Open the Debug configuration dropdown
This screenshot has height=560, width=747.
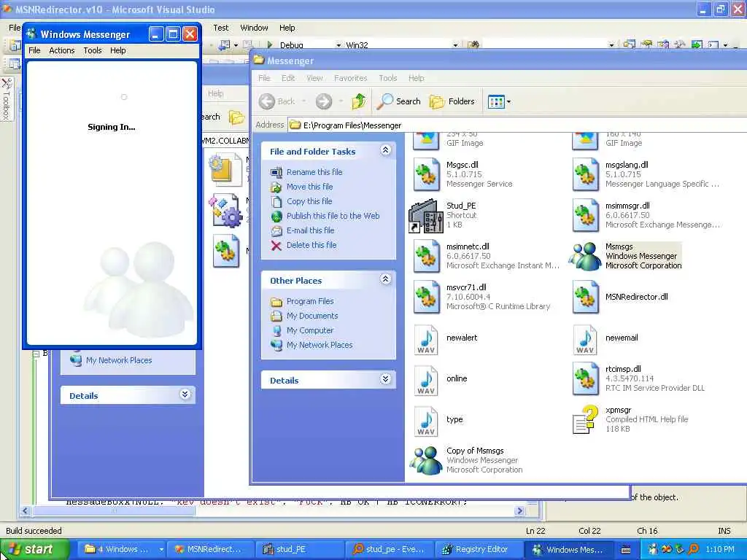point(338,45)
